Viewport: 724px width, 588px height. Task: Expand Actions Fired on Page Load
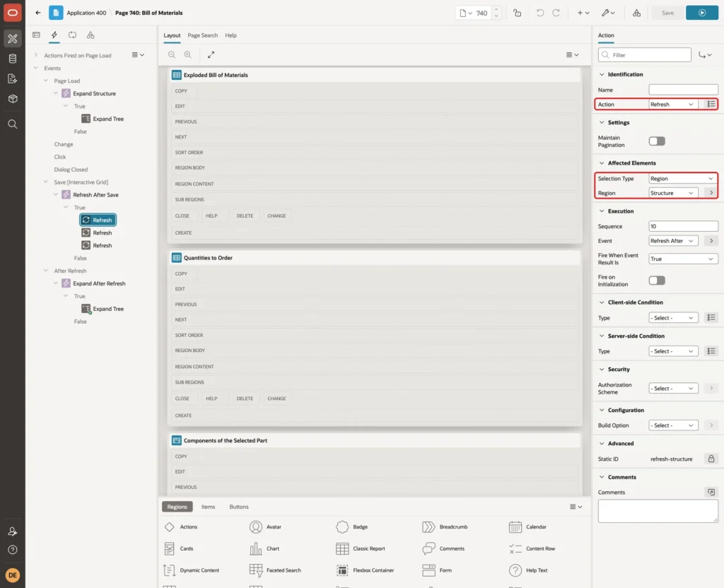35,55
